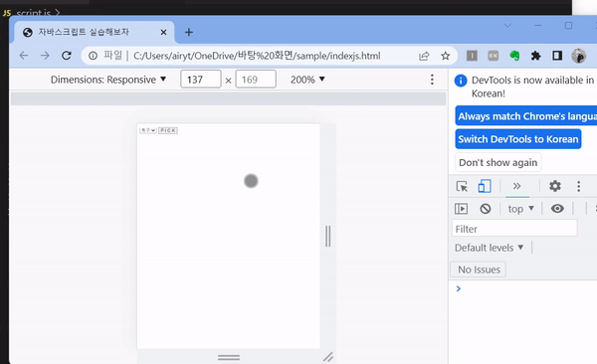The width and height of the screenshot is (597, 364).
Task: Open the Extensions puzzle menu
Action: coord(535,56)
